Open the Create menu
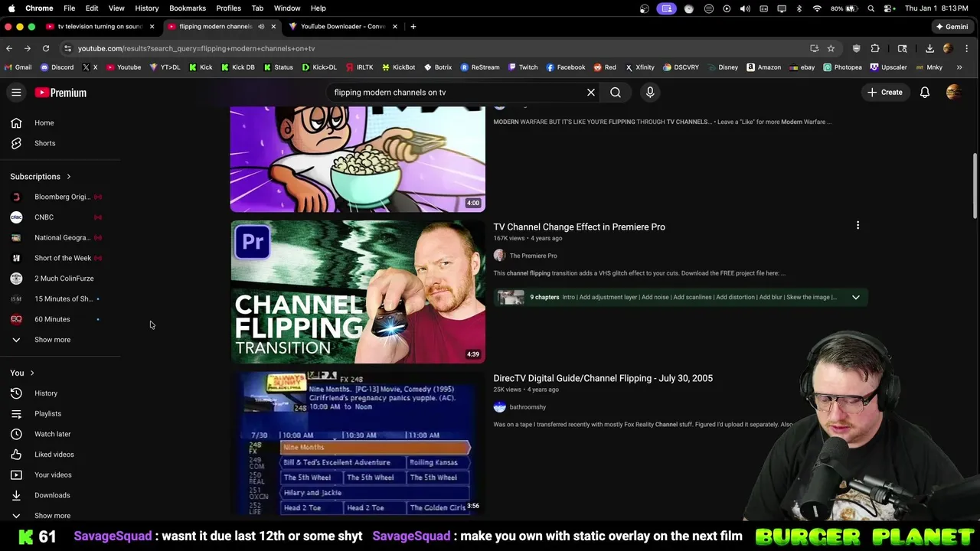The image size is (980, 551). [884, 93]
